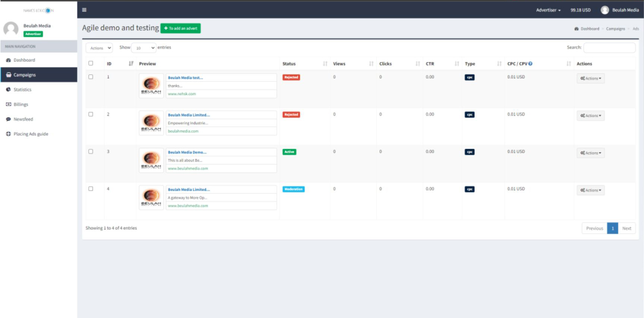Click the Active status badge for ad 3
Screen dimensions: 644x318
click(x=289, y=152)
